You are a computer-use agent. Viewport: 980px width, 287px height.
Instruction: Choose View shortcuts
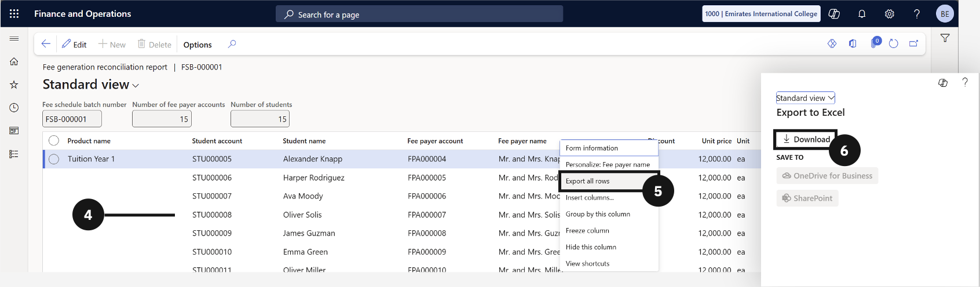coord(609,263)
